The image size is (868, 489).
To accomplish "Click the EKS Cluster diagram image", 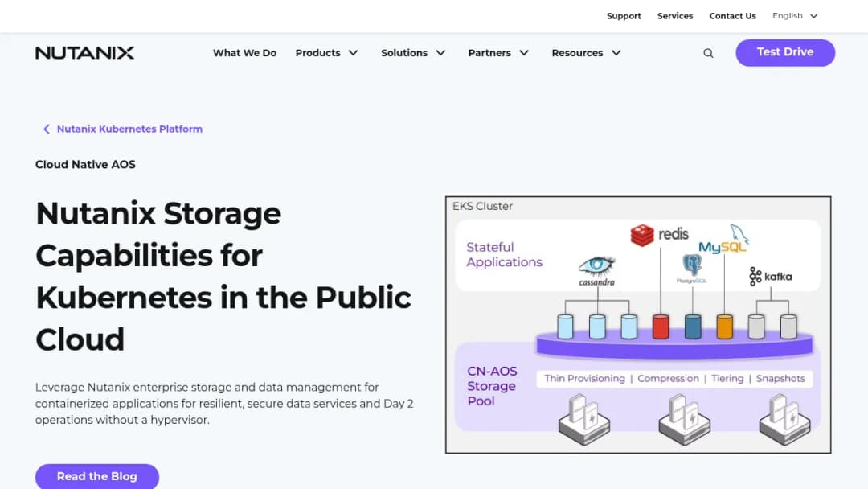I will tap(638, 324).
